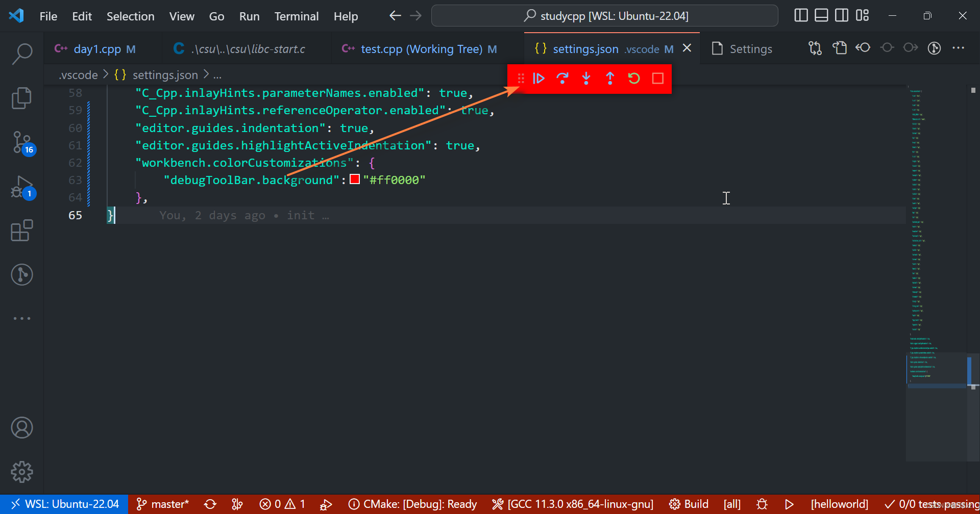The height and width of the screenshot is (514, 980).
Task: Grab the debug toolbar drag handle
Action: coord(521,79)
